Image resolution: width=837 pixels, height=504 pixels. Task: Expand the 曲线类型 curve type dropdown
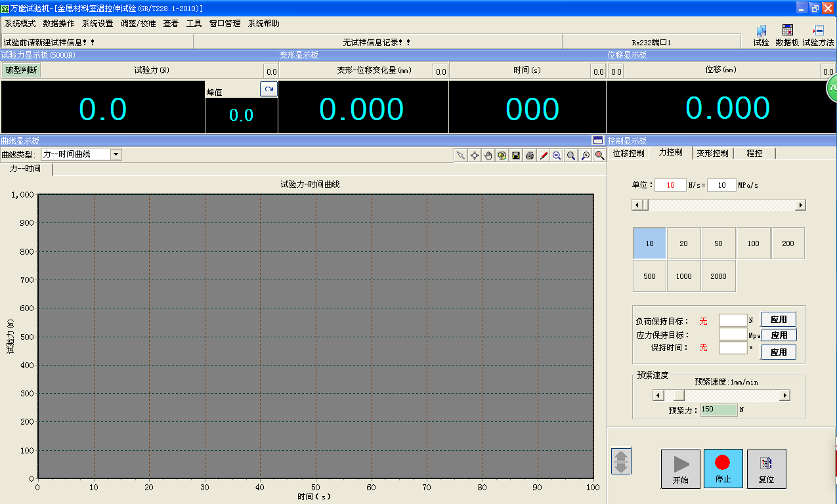116,154
